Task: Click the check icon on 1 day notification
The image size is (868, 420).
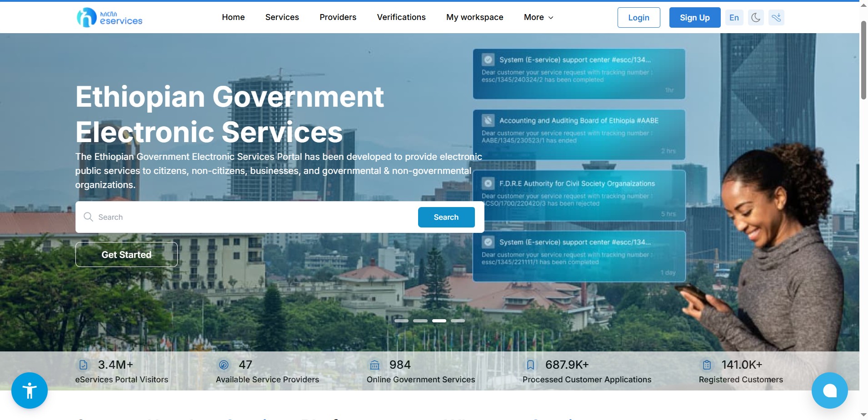Action: (x=488, y=242)
